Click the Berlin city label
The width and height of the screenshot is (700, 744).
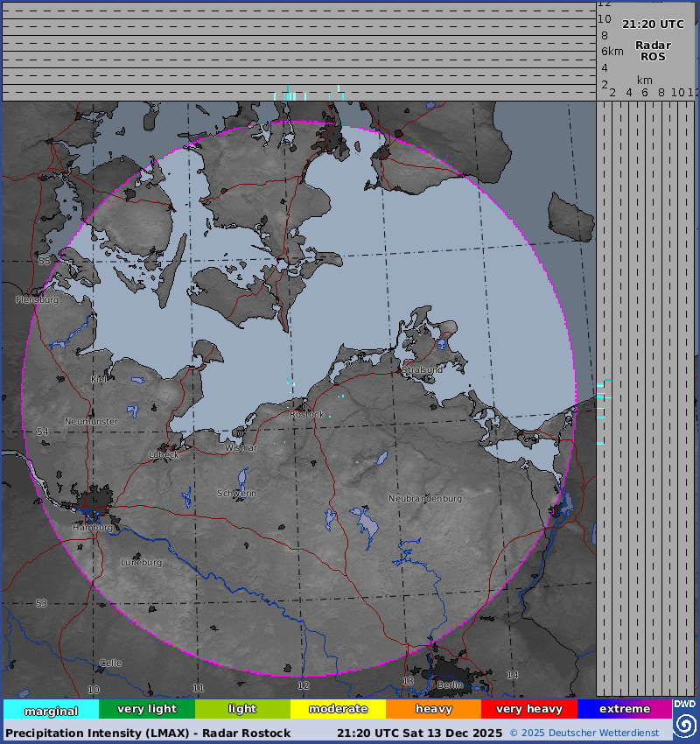tap(450, 684)
